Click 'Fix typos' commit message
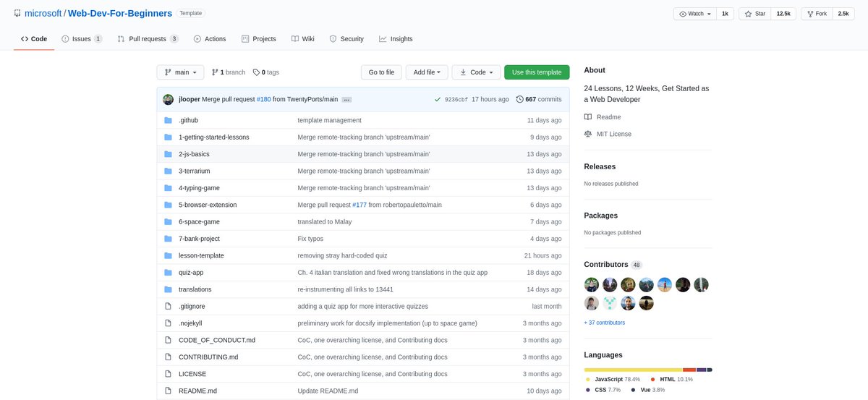The image size is (868, 400). [310, 239]
